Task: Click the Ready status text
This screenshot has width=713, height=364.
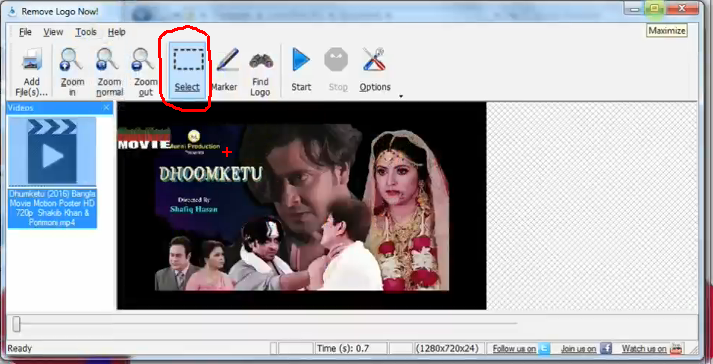Action: pos(20,349)
